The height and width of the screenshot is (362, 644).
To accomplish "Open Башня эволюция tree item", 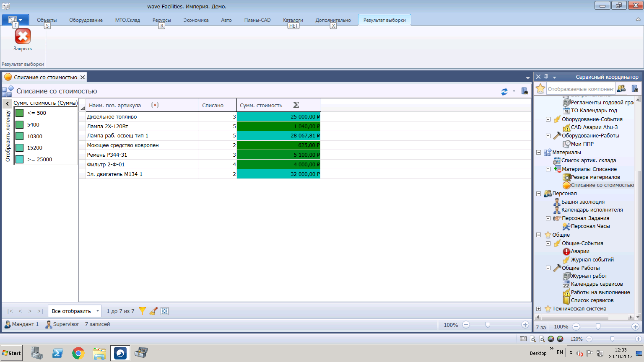I will (x=583, y=202).
